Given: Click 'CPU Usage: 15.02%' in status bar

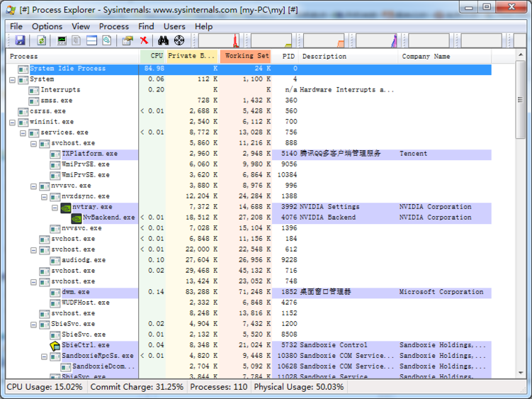Looking at the screenshot, I should (x=45, y=387).
